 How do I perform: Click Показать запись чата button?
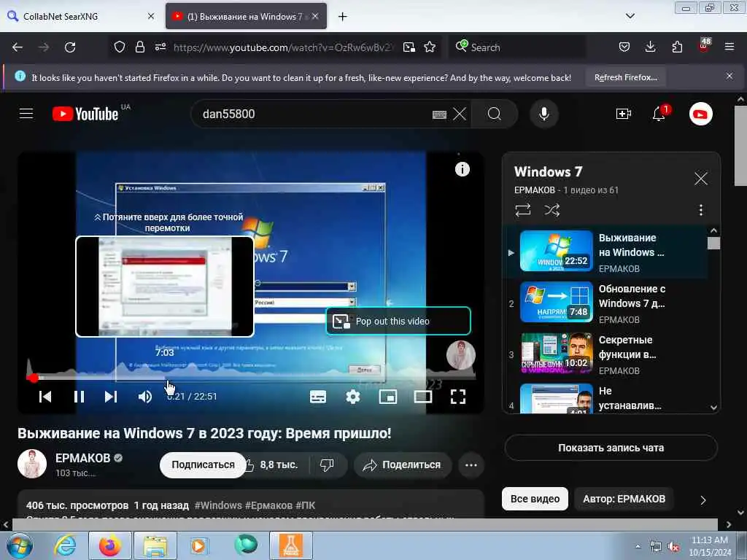611,448
